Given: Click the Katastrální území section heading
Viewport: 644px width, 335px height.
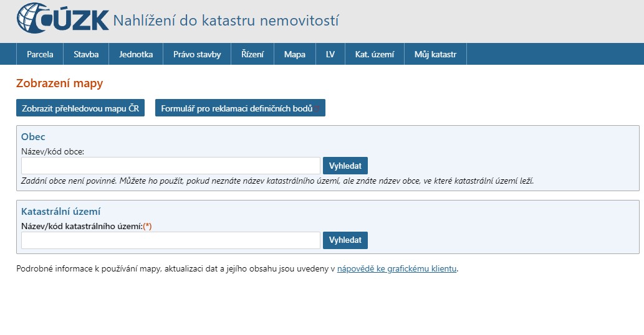Looking at the screenshot, I should pyautogui.click(x=61, y=212).
